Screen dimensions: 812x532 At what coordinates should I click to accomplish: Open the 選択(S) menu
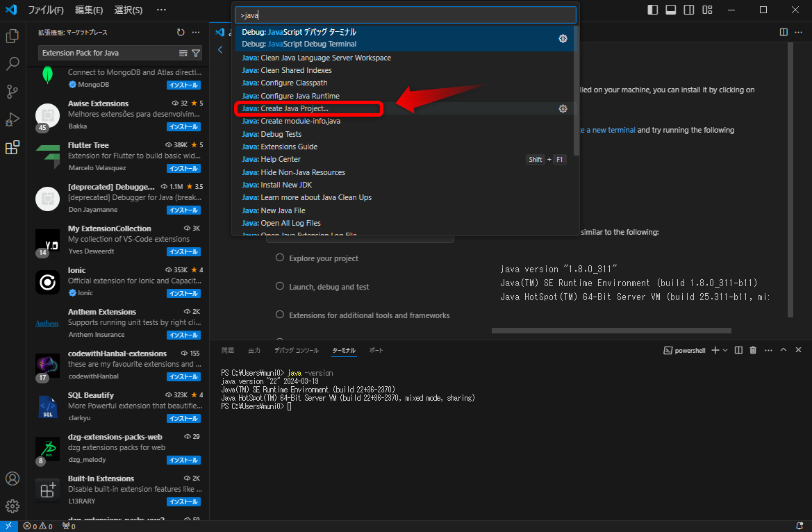coord(129,10)
